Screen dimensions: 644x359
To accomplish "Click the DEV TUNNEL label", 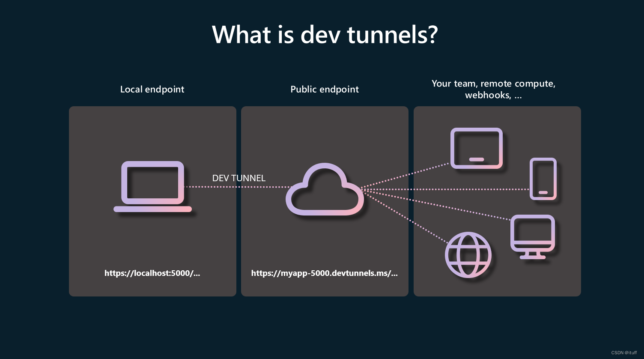I will click(x=239, y=178).
